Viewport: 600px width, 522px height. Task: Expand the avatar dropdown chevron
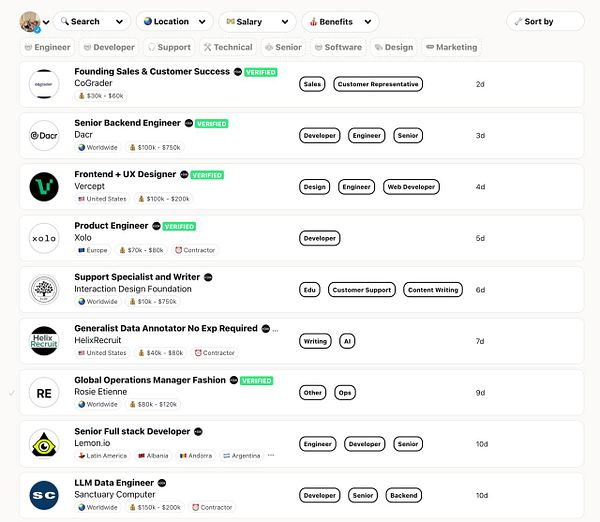(x=46, y=22)
